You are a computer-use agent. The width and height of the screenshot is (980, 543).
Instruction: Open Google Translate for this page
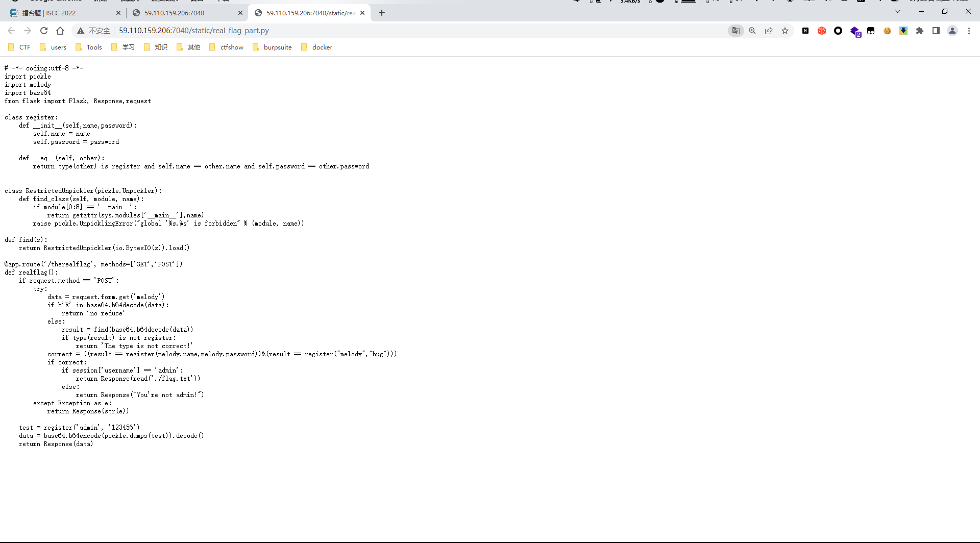coord(736,31)
